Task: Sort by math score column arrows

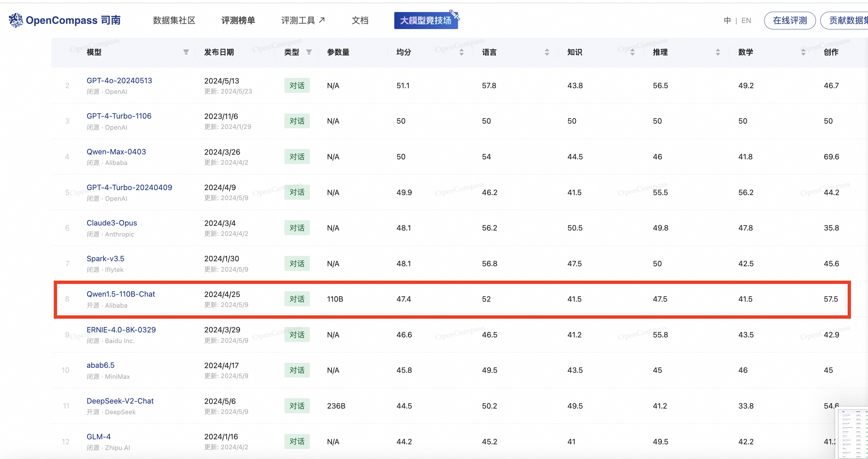Action: click(x=803, y=52)
